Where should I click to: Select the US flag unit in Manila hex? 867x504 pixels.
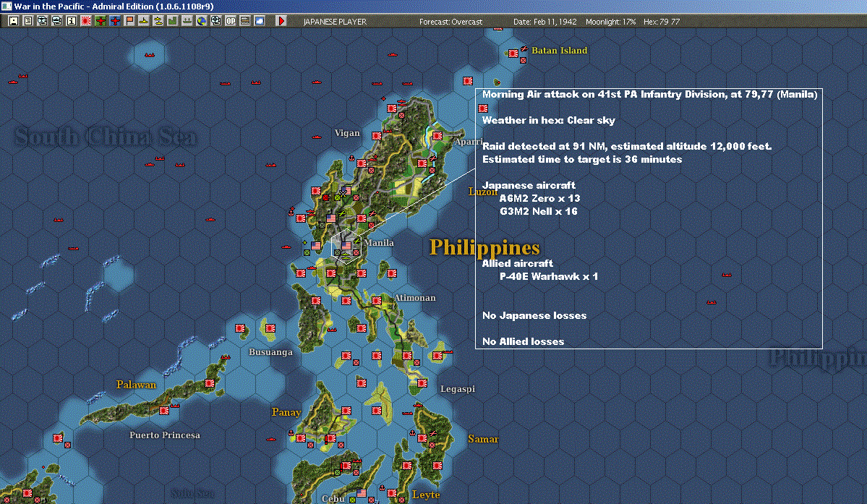346,245
